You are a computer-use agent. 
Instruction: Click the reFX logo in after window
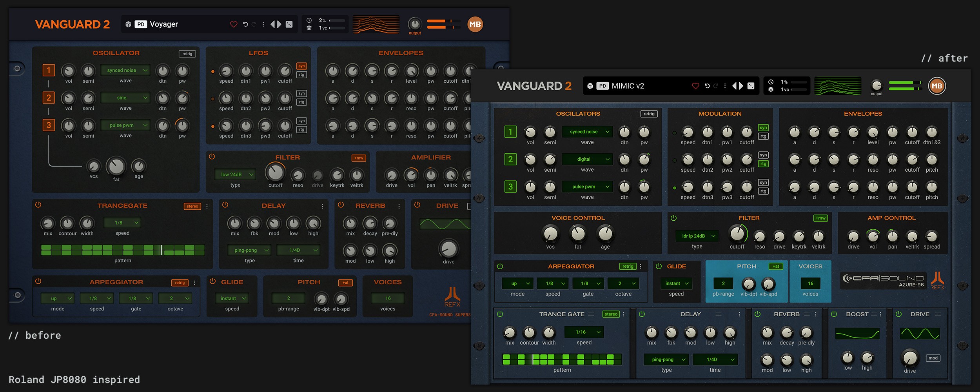(938, 280)
